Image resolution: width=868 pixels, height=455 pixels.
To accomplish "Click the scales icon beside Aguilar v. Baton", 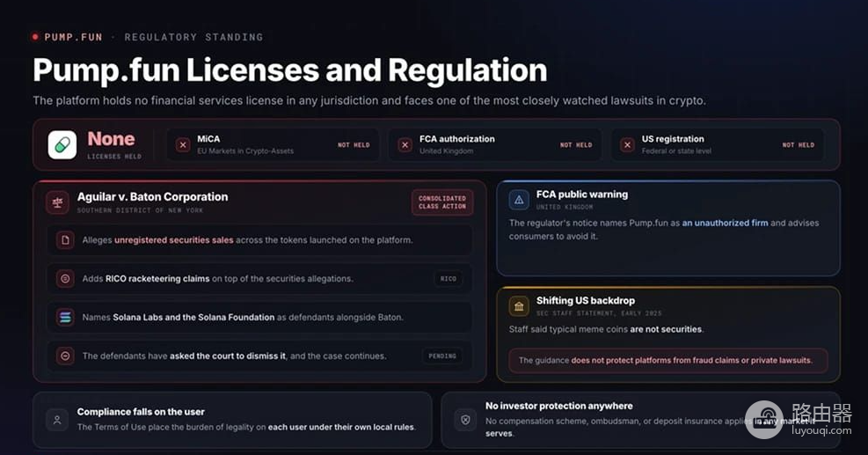I will (x=57, y=202).
